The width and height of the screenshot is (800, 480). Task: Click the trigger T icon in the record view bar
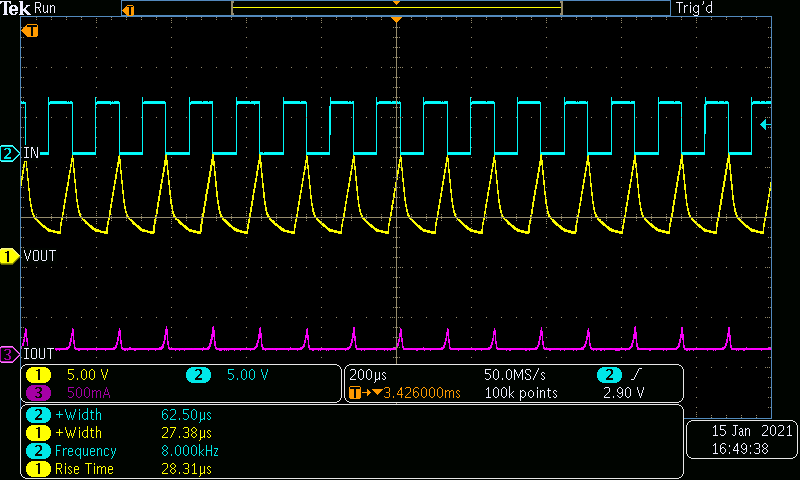127,9
